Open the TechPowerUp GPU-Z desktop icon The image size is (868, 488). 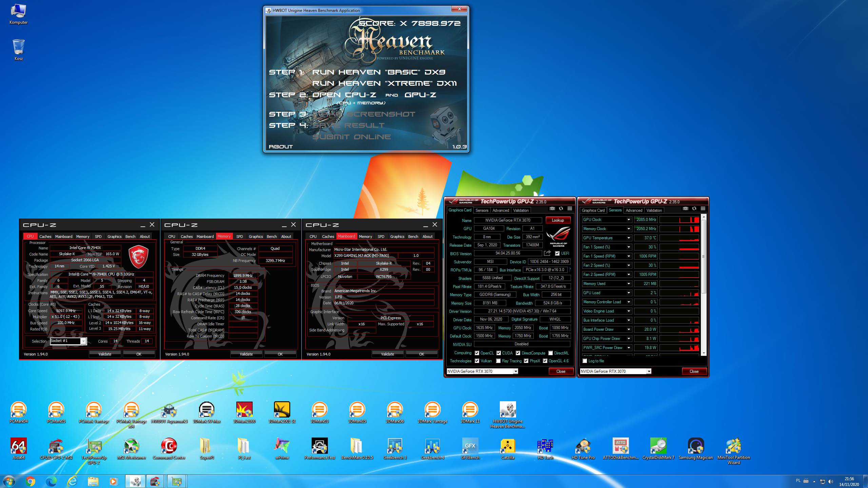tap(94, 451)
